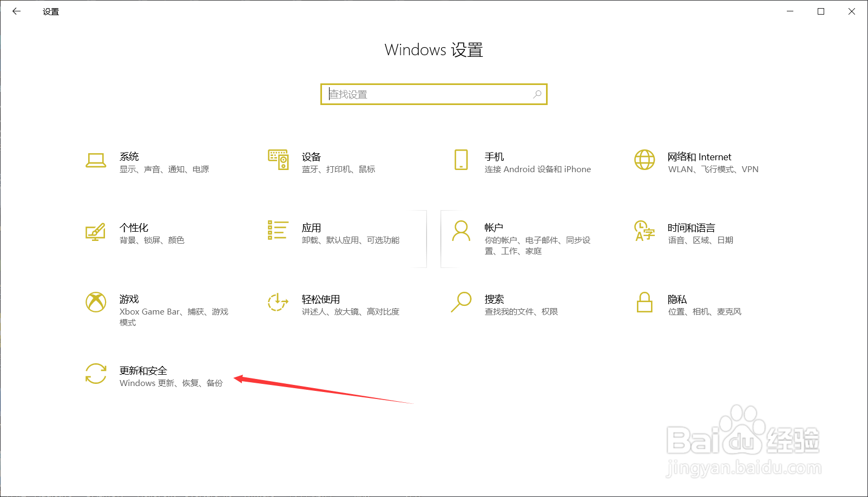Click the 设置 window title text

point(51,11)
